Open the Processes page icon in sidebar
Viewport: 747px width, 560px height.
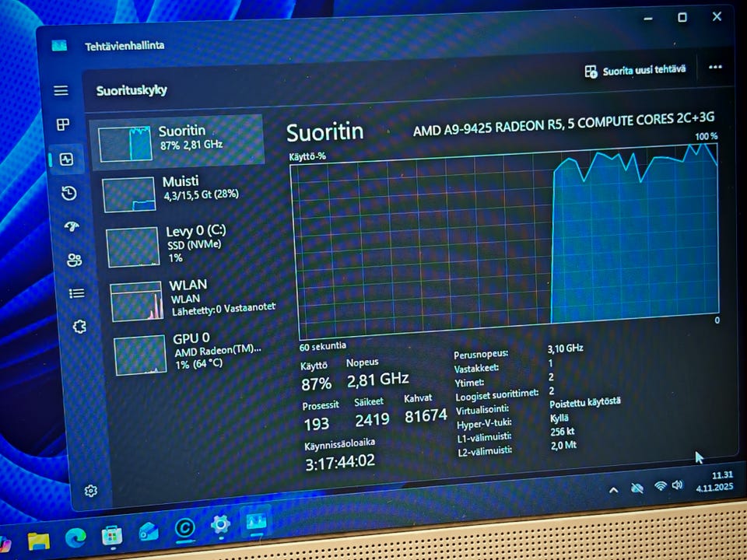pyautogui.click(x=63, y=124)
